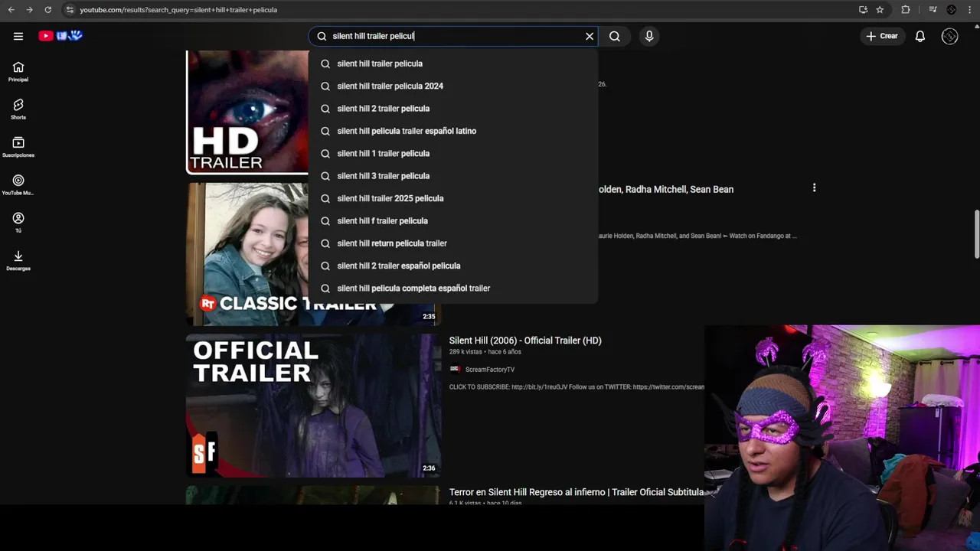Open the ScreamFactoryTV channel link

pyautogui.click(x=490, y=370)
